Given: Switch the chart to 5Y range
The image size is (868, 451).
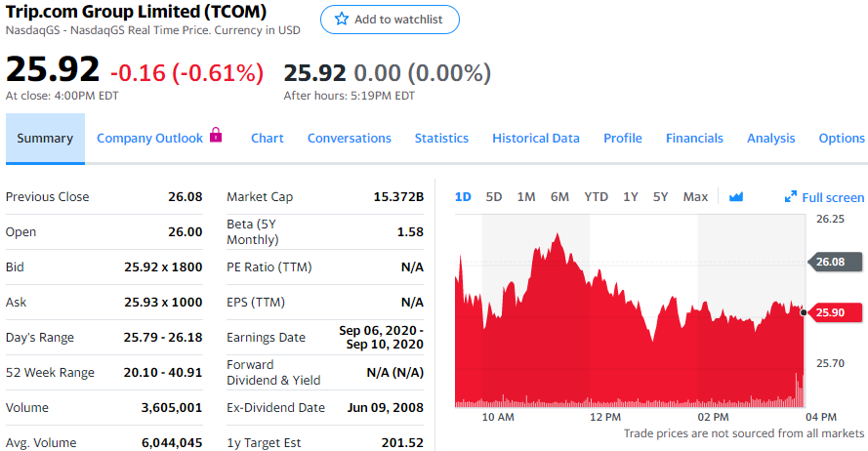Looking at the screenshot, I should point(661,197).
